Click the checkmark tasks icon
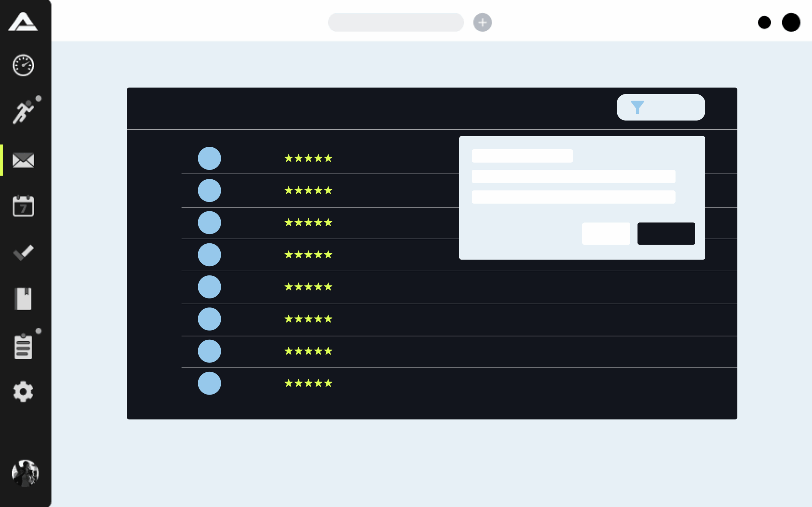 pos(23,253)
